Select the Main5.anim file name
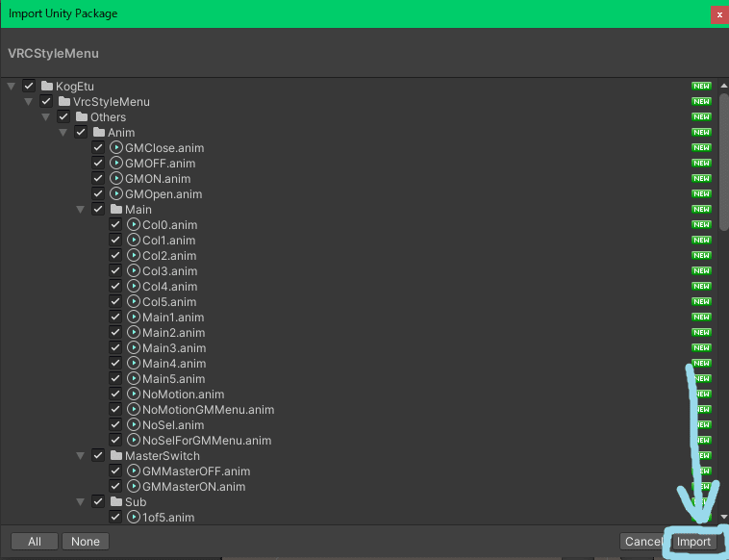Screen dimensions: 729x560 click(174, 378)
